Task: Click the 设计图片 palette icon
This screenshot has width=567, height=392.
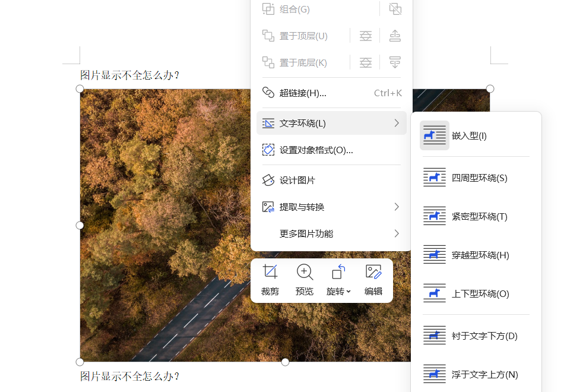Action: tap(268, 180)
